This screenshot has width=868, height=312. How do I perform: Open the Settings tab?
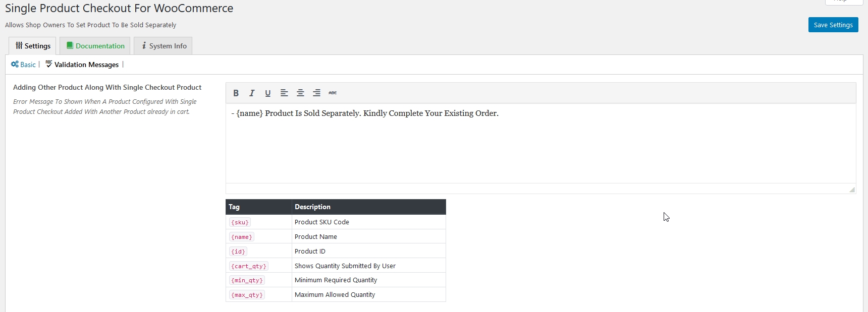tap(33, 46)
